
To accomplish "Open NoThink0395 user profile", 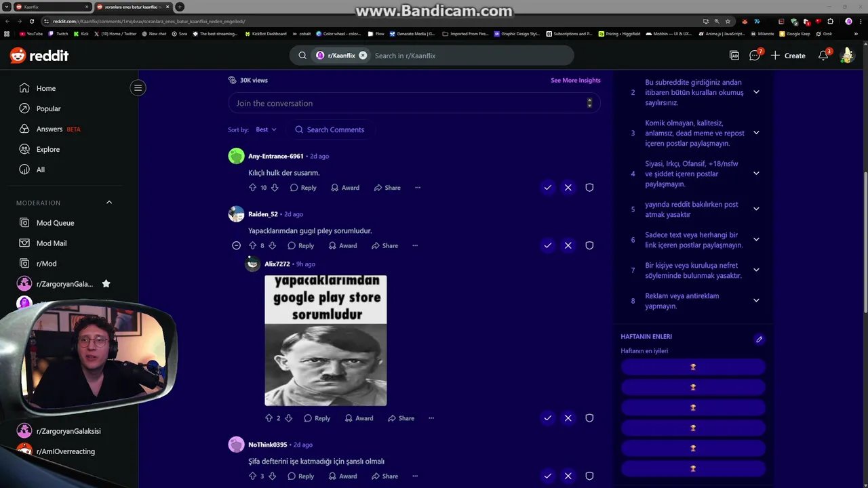I will click(x=267, y=445).
